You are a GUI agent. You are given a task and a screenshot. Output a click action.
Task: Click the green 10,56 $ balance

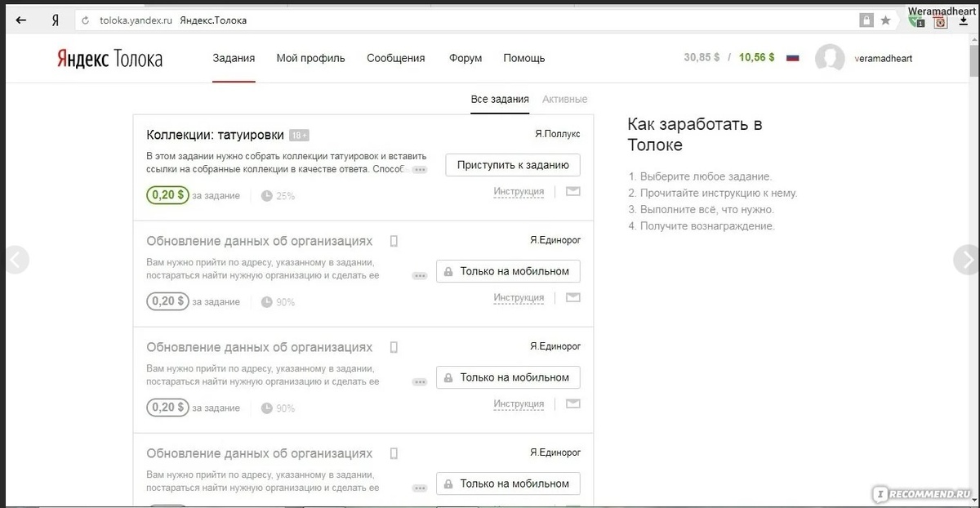[757, 58]
